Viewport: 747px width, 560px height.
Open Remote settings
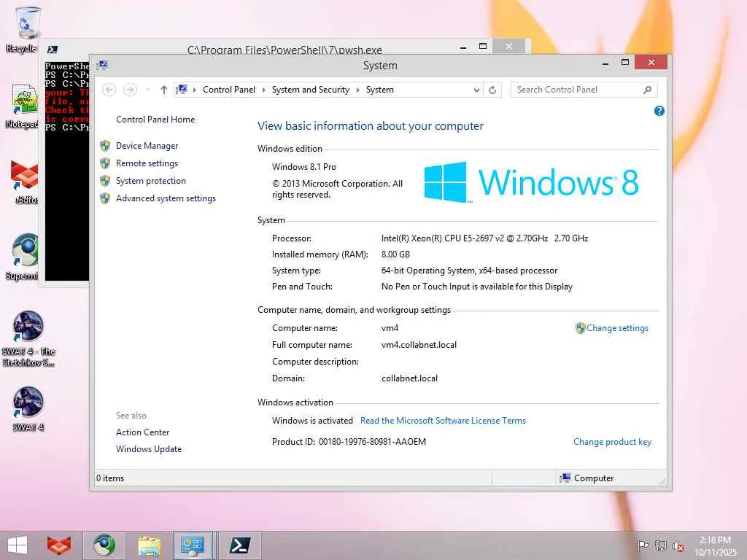147,163
